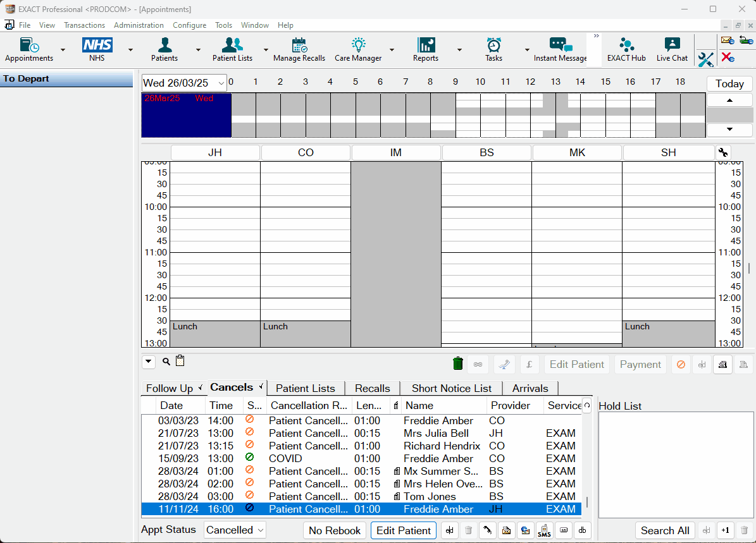The width and height of the screenshot is (756, 543).
Task: Click the magnifying glass search icon
Action: tap(166, 362)
